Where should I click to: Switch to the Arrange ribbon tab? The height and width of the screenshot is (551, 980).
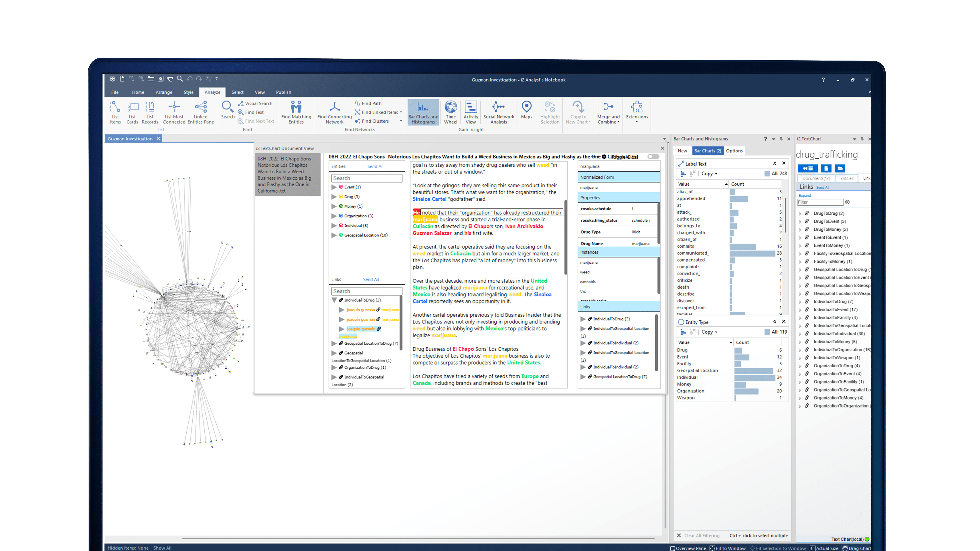tap(164, 92)
